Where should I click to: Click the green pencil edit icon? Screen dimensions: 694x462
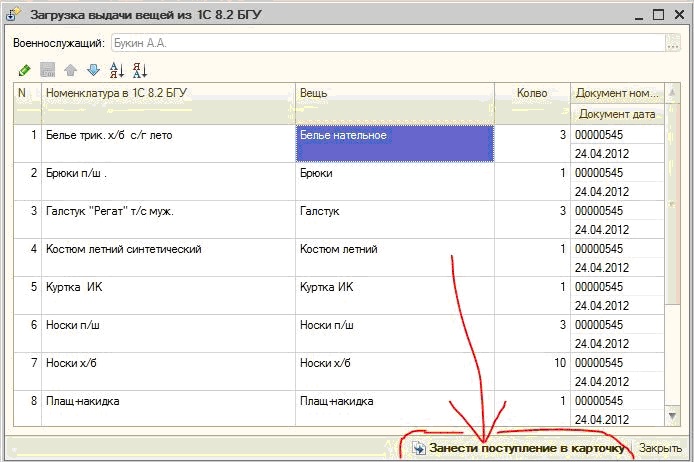click(25, 70)
